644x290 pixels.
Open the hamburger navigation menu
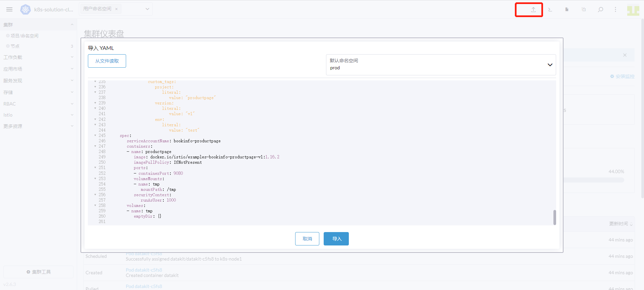[x=9, y=9]
